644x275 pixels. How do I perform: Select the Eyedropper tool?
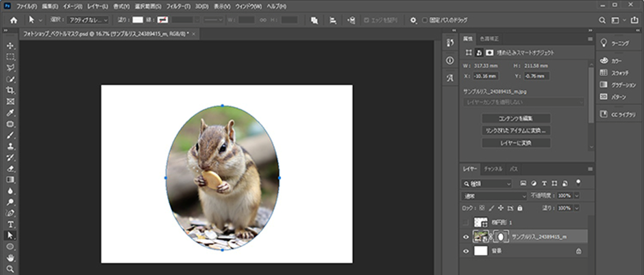tap(10, 113)
